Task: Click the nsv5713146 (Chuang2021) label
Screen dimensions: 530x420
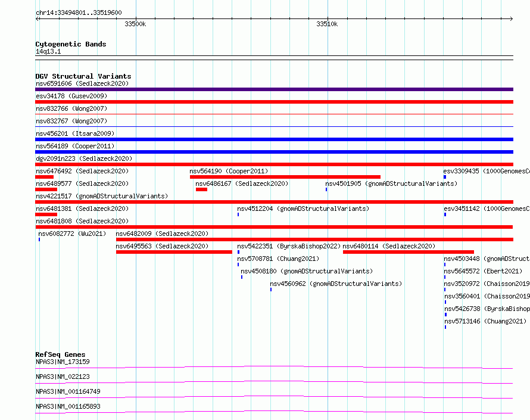Action: 485,321
